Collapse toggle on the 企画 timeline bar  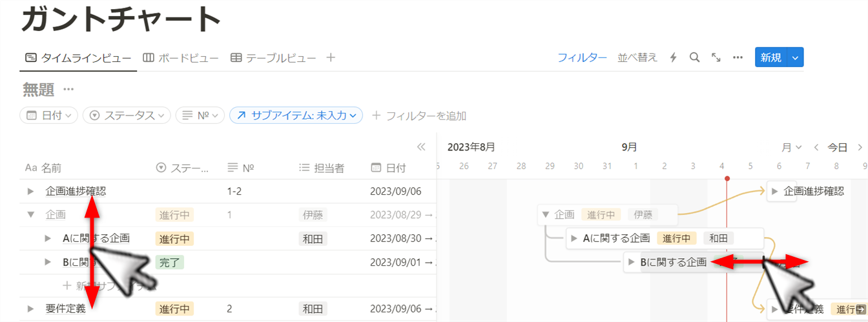546,215
